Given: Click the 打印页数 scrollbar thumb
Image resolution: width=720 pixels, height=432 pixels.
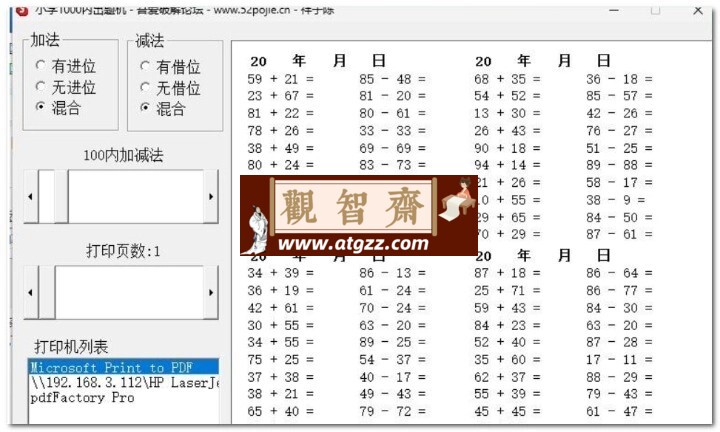Looking at the screenshot, I should (x=47, y=292).
